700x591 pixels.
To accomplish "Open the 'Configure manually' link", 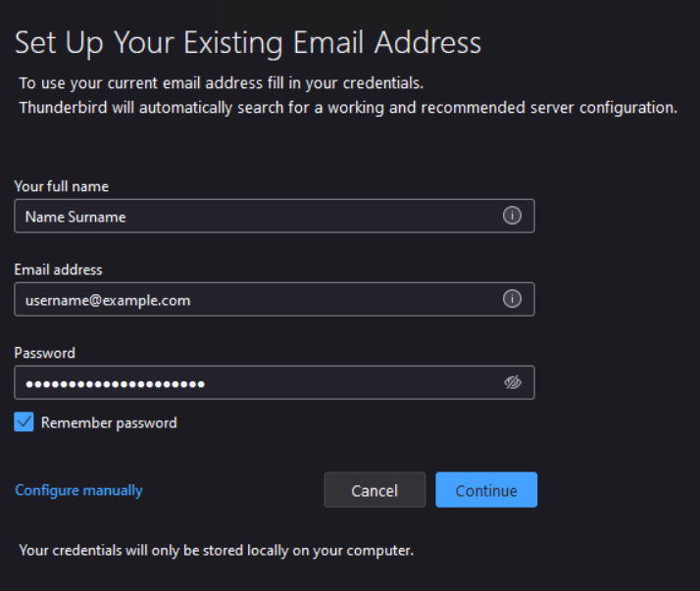I will point(78,490).
